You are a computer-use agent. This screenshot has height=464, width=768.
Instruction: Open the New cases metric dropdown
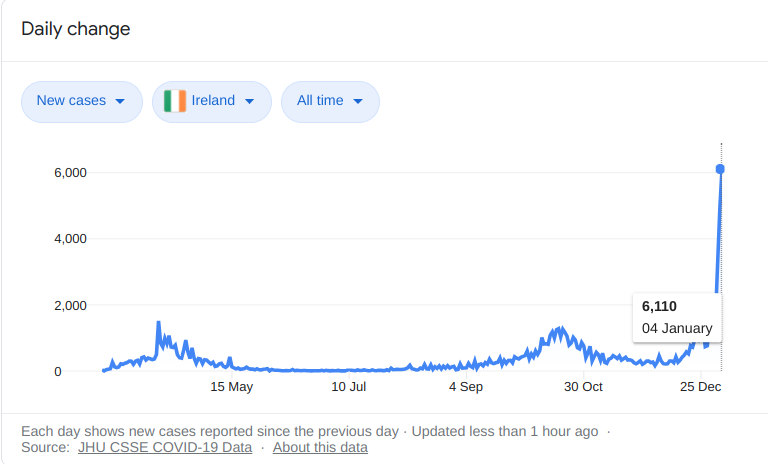click(x=81, y=101)
